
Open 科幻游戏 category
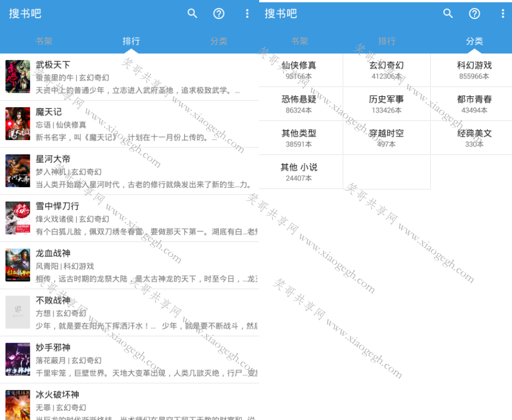472,70
